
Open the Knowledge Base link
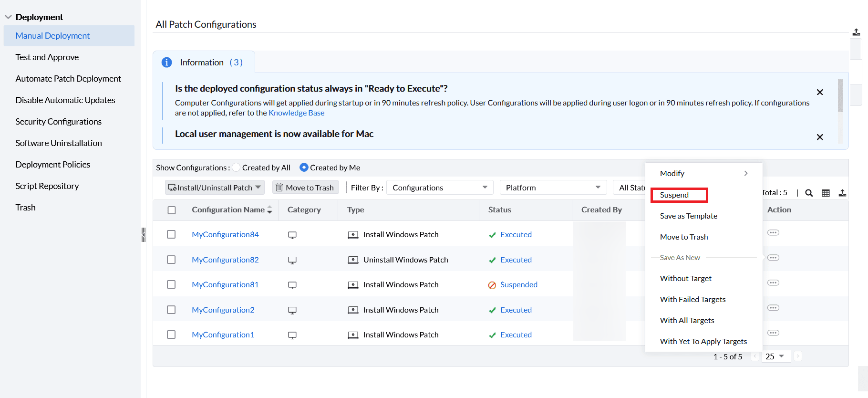296,113
